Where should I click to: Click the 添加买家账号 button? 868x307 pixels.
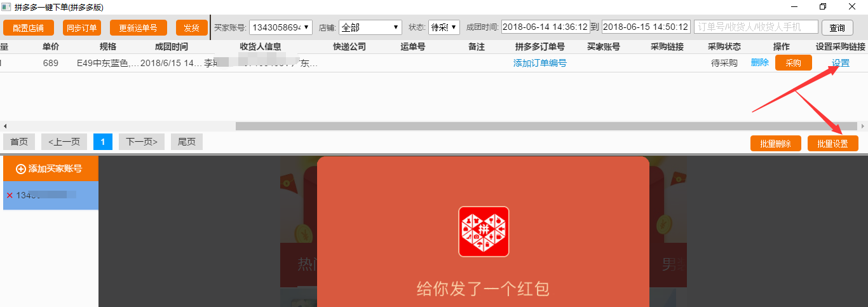pyautogui.click(x=51, y=168)
